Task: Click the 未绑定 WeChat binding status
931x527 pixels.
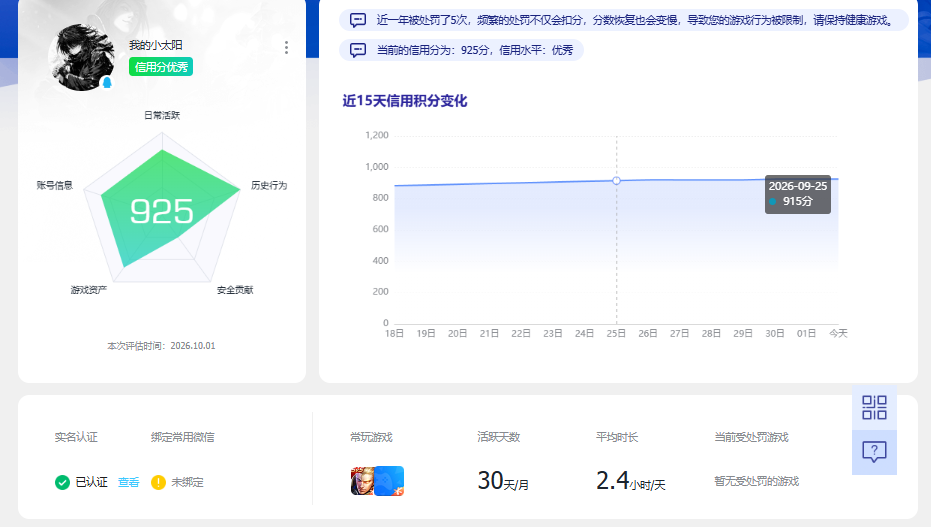Action: click(x=187, y=482)
